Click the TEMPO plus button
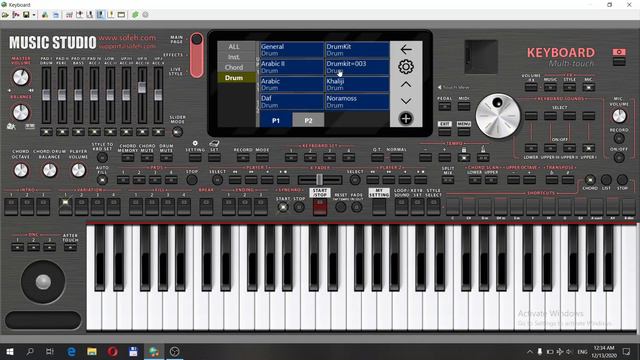Image resolution: width=640 pixels, height=360 pixels. (x=444, y=157)
